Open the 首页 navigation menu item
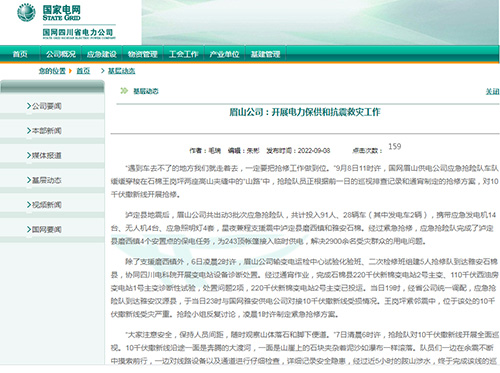Viewport: 500px width, 373px height. 20,54
